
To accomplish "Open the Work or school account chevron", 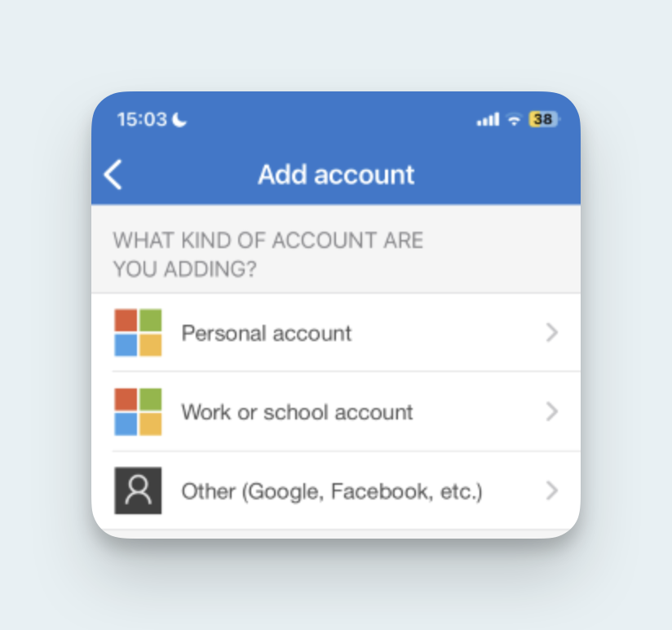I will [x=552, y=412].
